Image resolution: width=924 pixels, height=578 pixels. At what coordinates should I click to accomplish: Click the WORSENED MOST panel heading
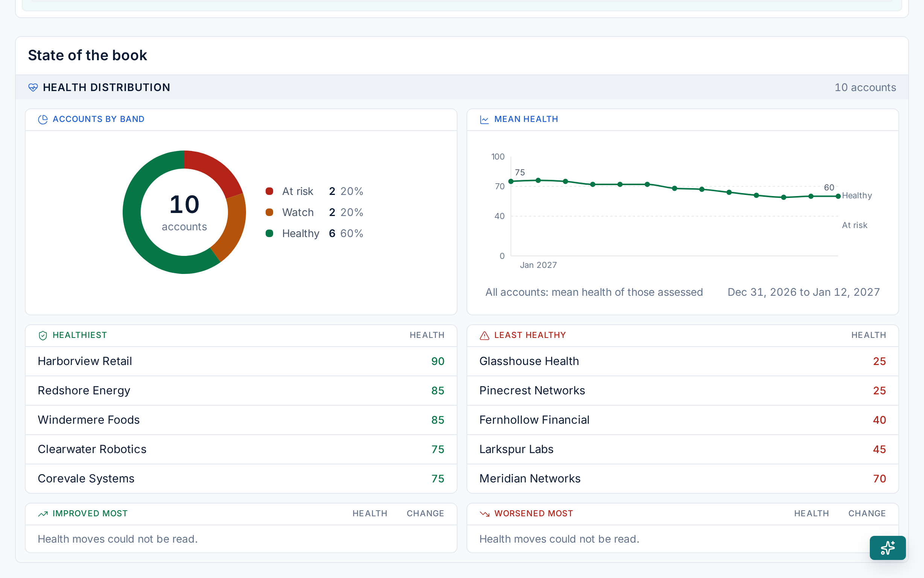click(533, 514)
